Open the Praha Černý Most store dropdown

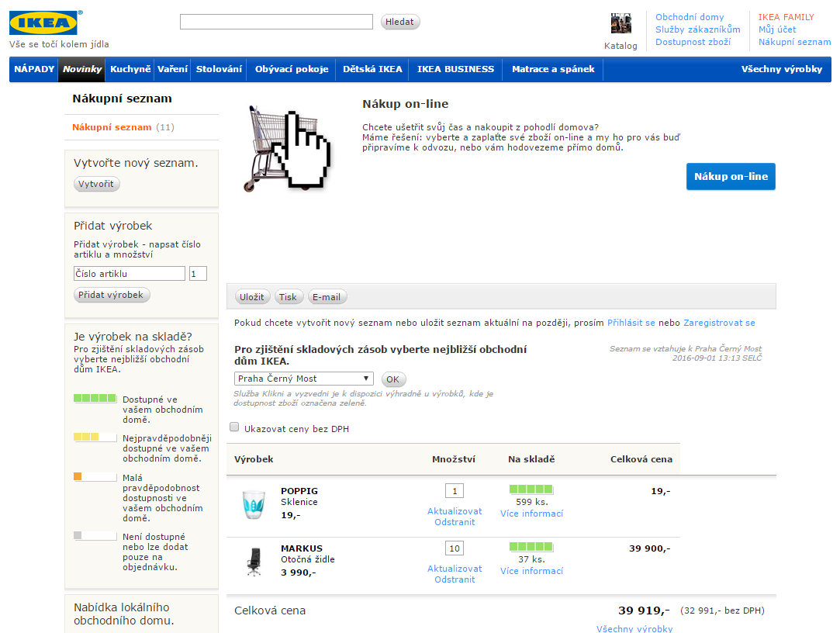pos(304,379)
